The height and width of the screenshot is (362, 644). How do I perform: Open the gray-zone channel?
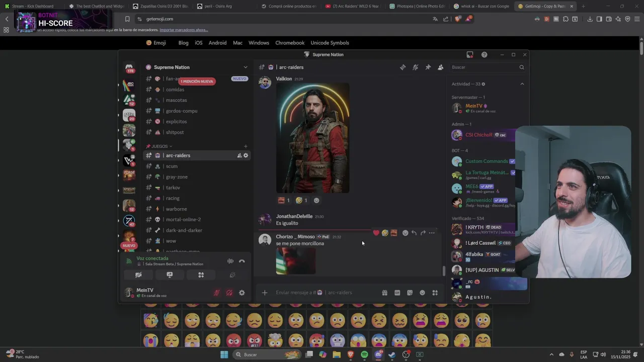point(196,177)
